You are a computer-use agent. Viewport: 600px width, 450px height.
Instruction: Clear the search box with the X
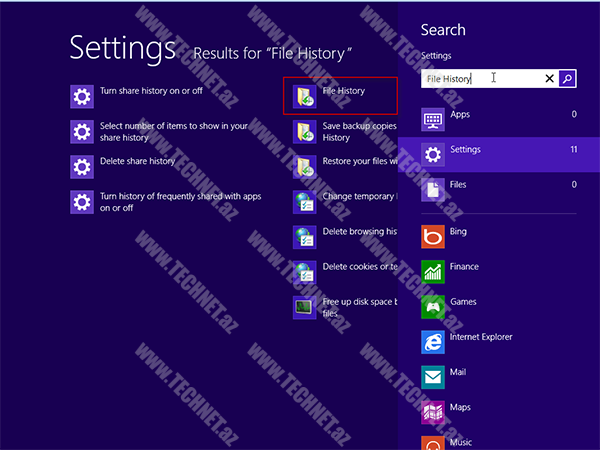549,78
